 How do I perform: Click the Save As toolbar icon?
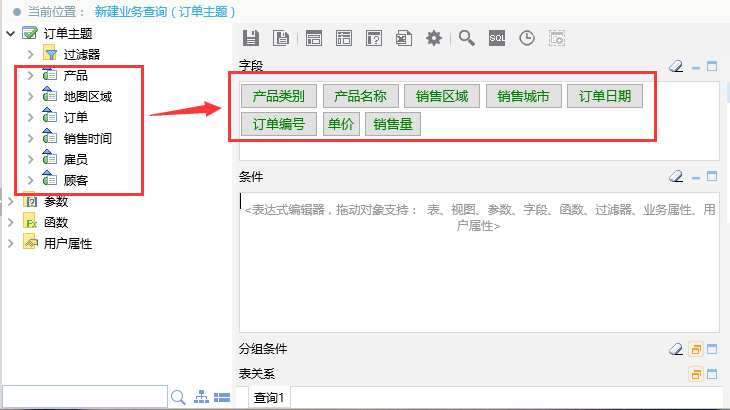(x=281, y=38)
